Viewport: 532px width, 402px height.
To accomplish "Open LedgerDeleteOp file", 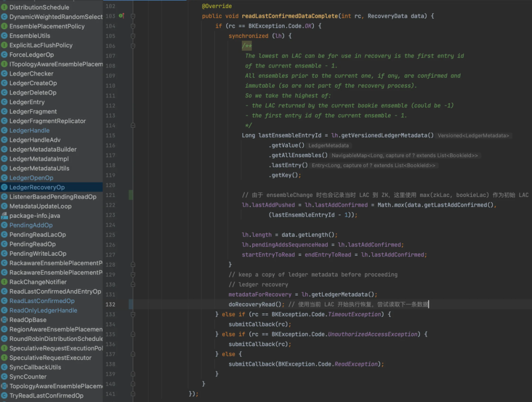I will point(33,93).
